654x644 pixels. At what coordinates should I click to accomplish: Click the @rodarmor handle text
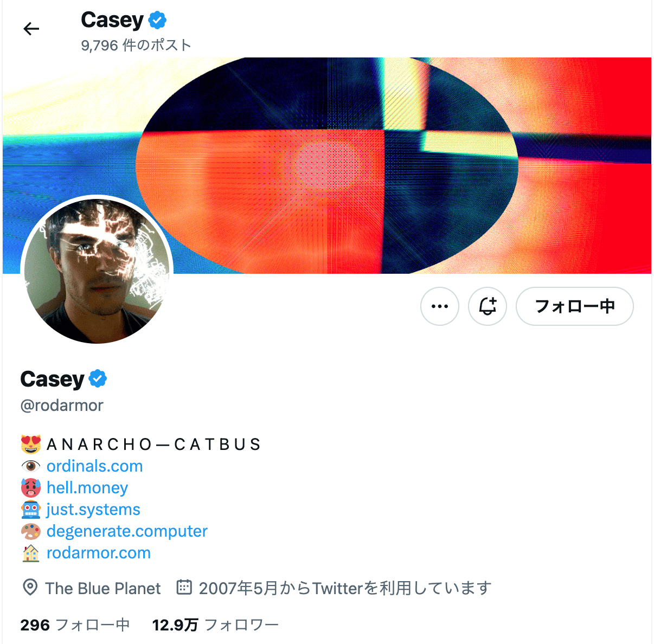(x=62, y=405)
